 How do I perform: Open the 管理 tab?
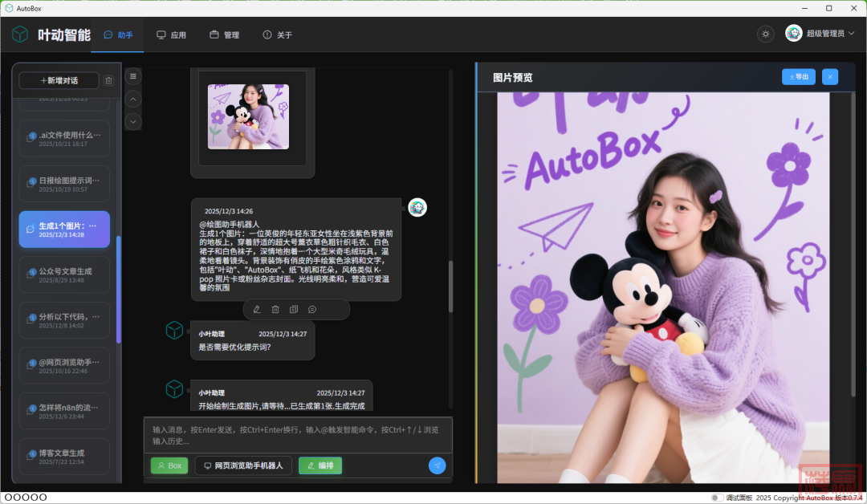coord(225,35)
